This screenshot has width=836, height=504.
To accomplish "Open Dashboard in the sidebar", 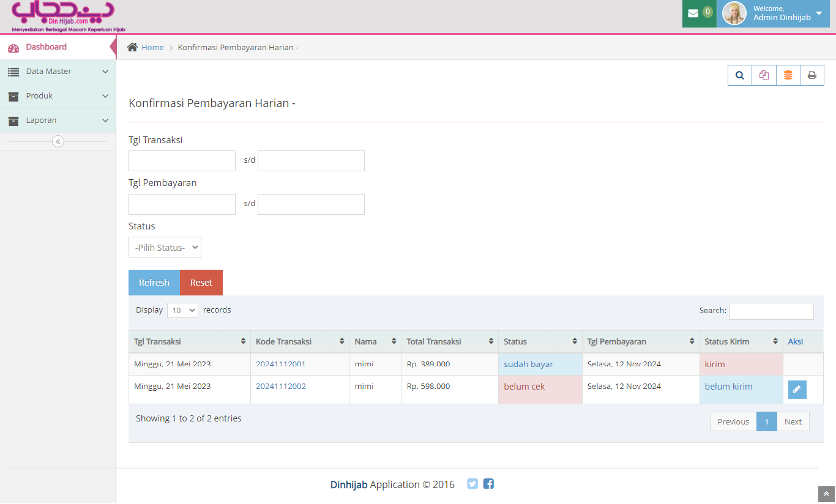I will 47,47.
